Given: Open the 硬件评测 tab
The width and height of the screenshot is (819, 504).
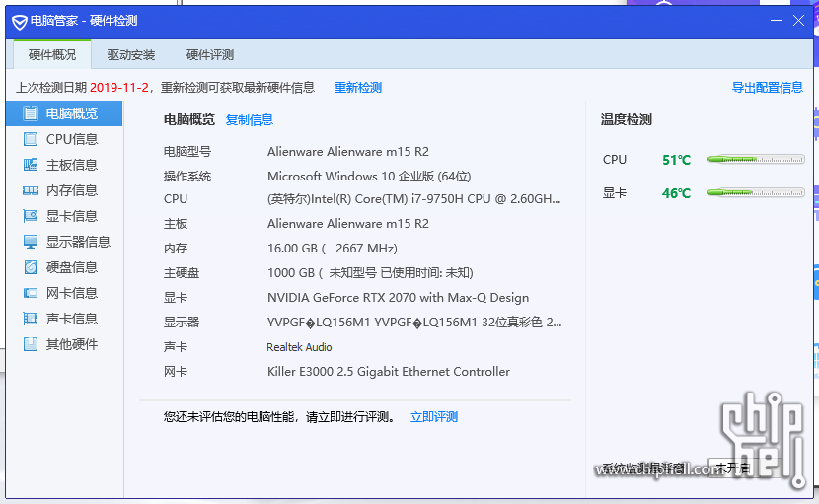Looking at the screenshot, I should (x=210, y=55).
